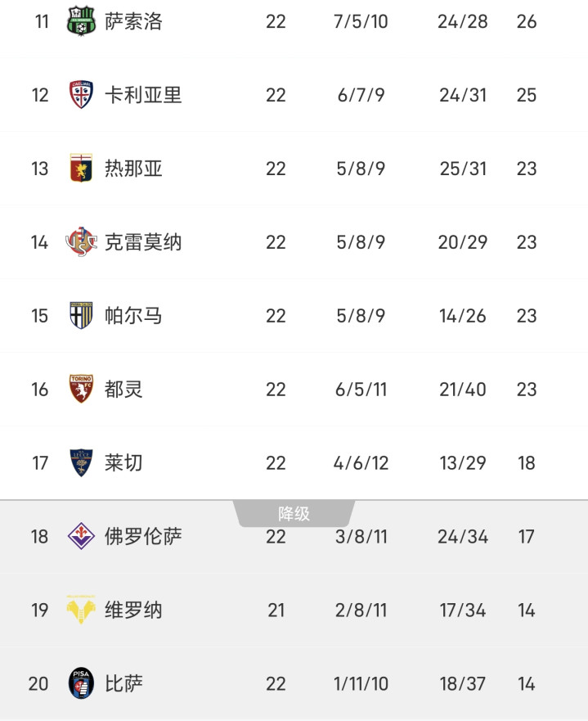Image resolution: width=588 pixels, height=721 pixels.
Task: Tap team name 帕尔马
Action: click(133, 316)
